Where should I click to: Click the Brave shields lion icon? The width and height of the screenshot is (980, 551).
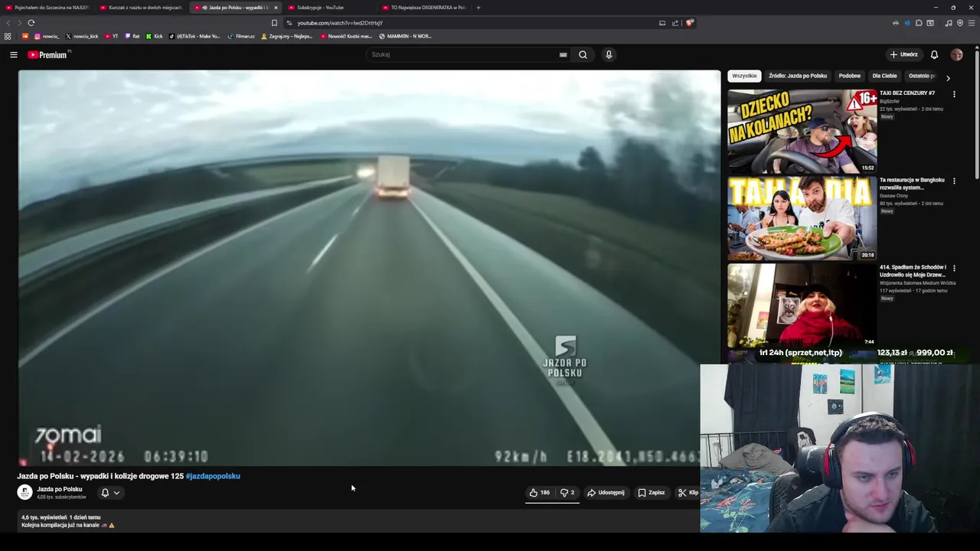(689, 23)
